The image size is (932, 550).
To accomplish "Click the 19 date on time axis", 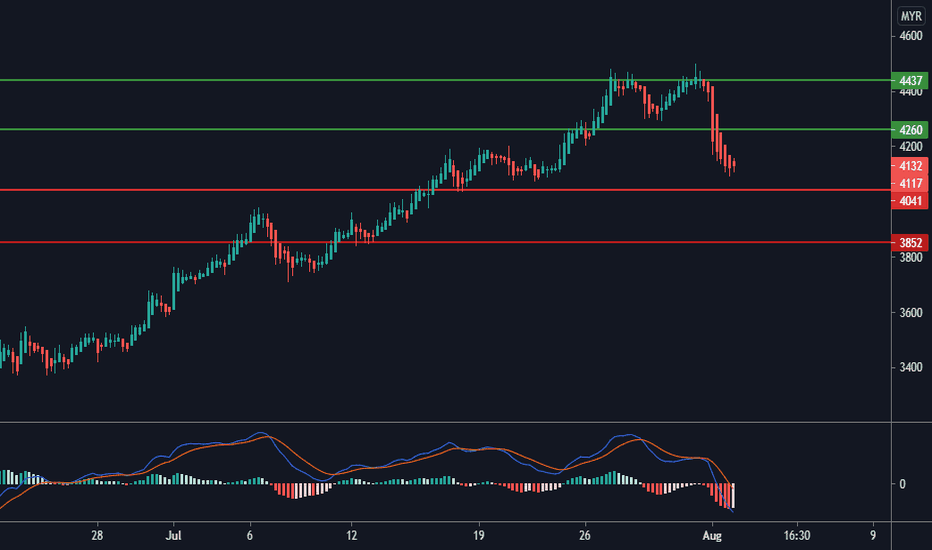I will tap(478, 536).
